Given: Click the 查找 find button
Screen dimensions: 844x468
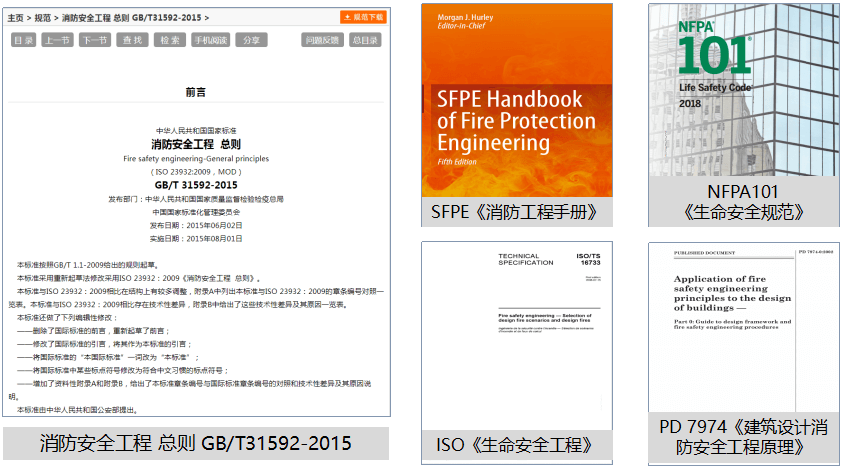Looking at the screenshot, I should (x=132, y=40).
